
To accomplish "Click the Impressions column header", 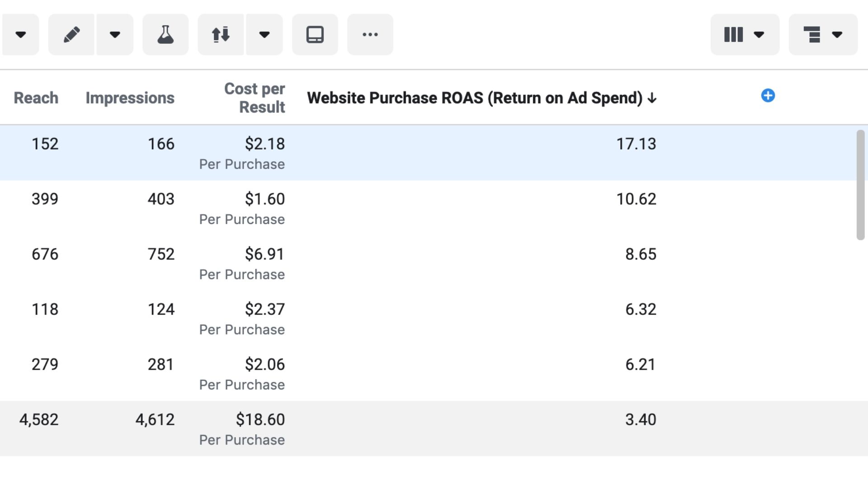I will [x=130, y=98].
